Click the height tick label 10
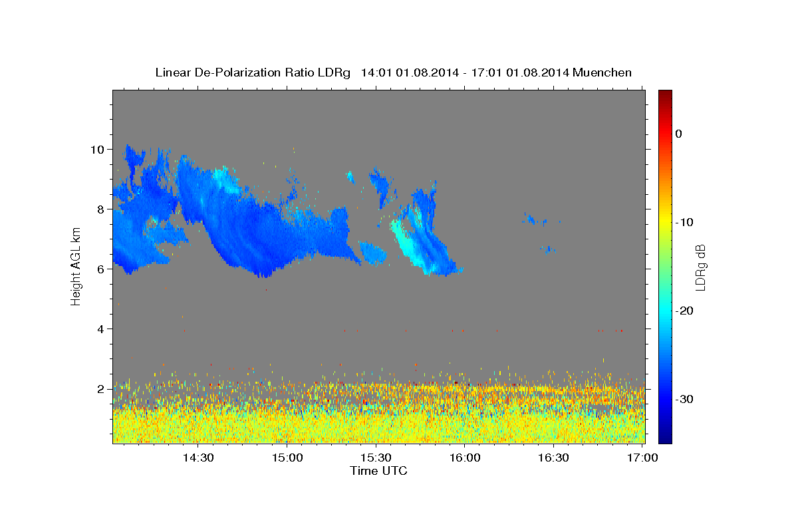Screen dimensions: 798x532 point(98,149)
